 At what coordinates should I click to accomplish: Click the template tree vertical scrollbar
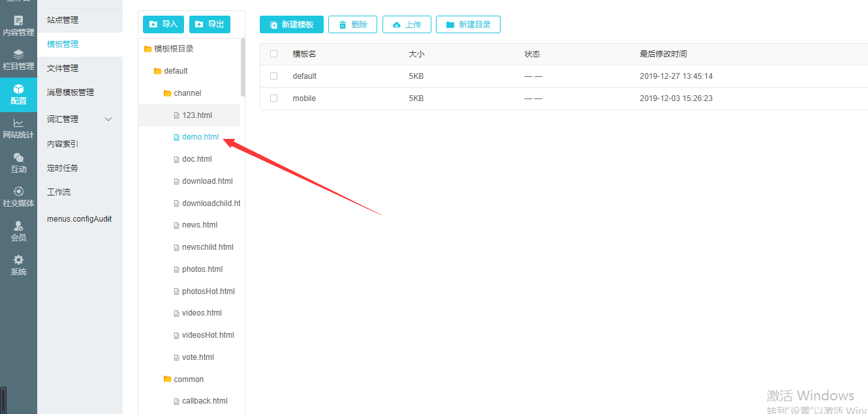pos(243,67)
